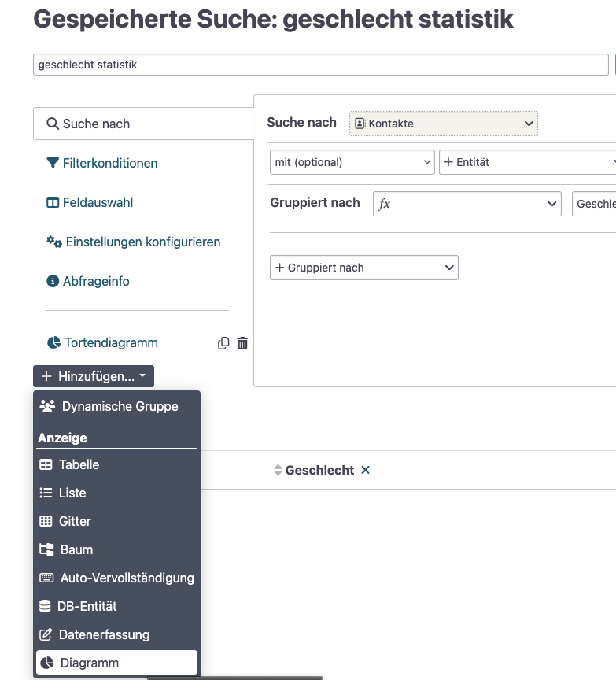Click the '+ Hinzufügen' button

(93, 375)
